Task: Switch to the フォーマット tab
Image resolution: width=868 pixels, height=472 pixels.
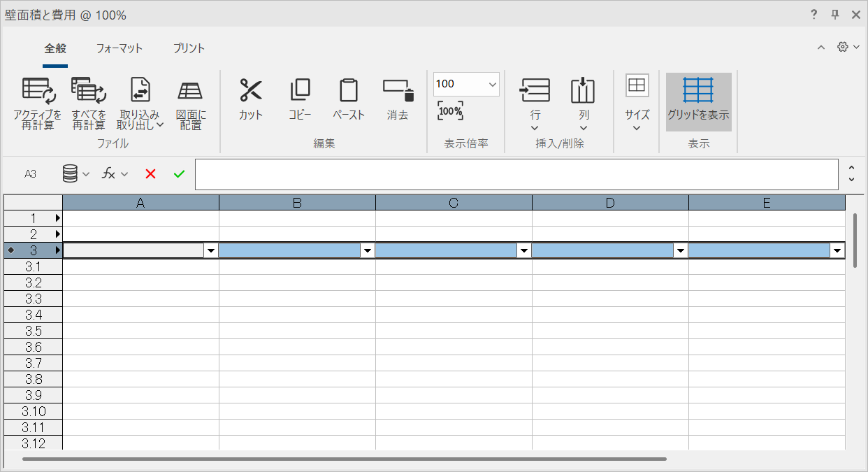Action: 119,48
